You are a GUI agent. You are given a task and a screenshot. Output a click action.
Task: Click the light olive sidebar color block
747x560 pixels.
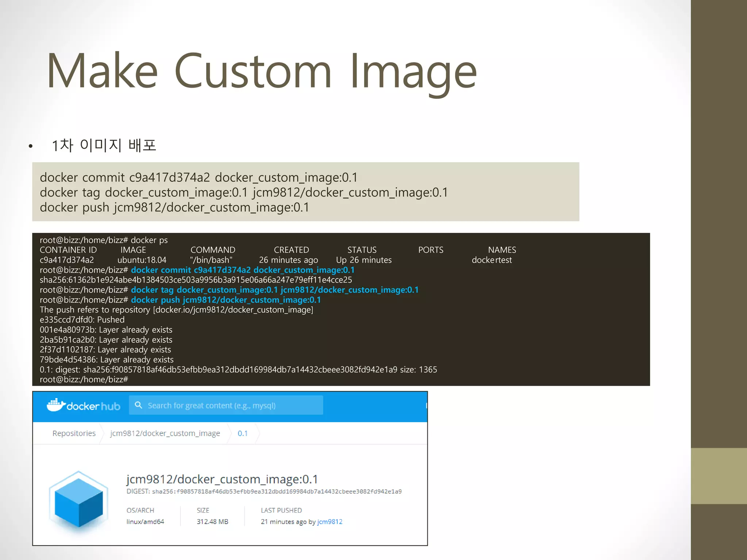click(x=719, y=476)
